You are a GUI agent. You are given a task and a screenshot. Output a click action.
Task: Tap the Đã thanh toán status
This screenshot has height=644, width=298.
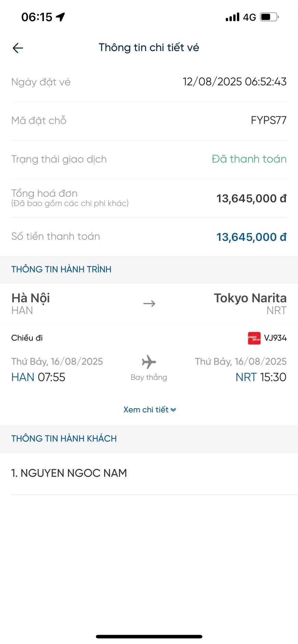249,159
